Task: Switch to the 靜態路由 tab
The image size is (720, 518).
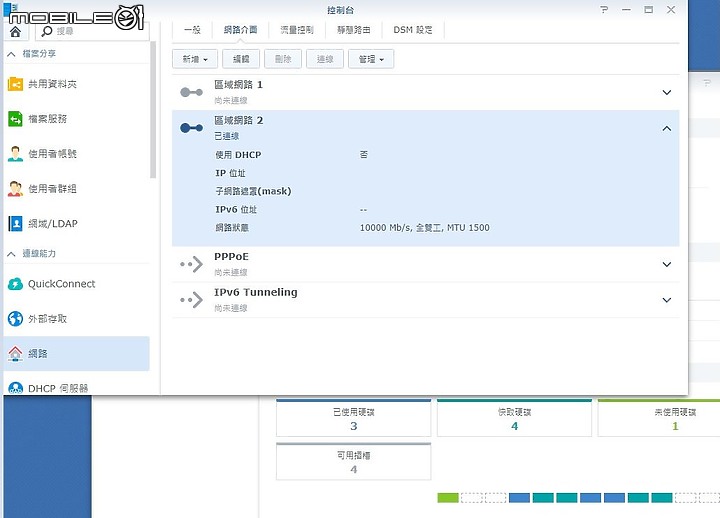Action: (353, 30)
